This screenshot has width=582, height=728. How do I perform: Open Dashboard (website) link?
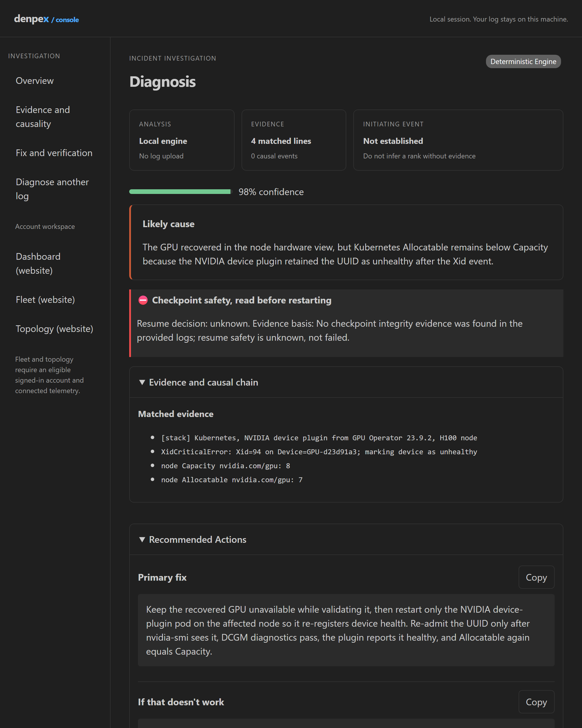point(38,263)
